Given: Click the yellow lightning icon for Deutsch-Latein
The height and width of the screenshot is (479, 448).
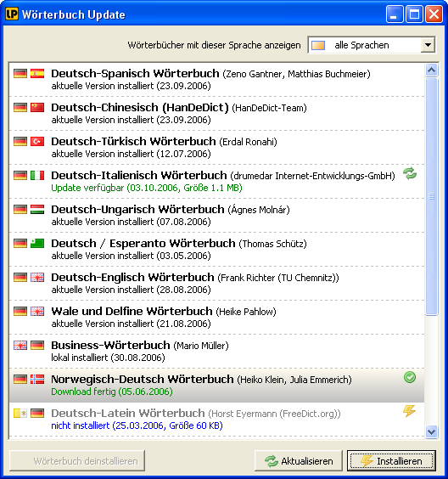Looking at the screenshot, I should (409, 411).
